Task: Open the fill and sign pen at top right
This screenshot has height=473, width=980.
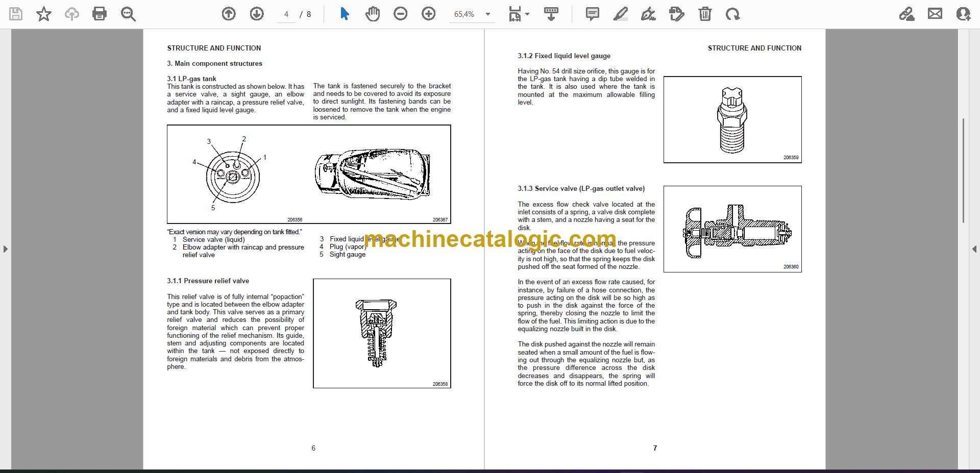Action: coord(907,14)
